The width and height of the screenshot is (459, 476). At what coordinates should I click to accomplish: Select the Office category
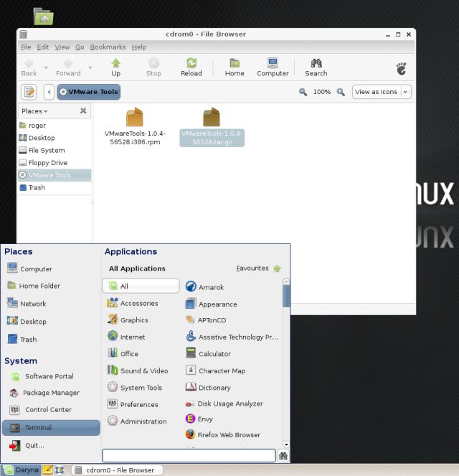click(x=123, y=353)
